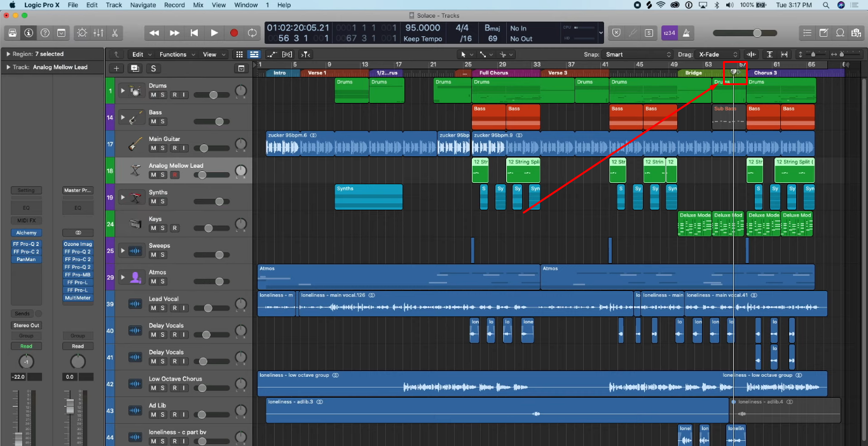Enable the purple count-in button
868x446 pixels.
point(669,33)
